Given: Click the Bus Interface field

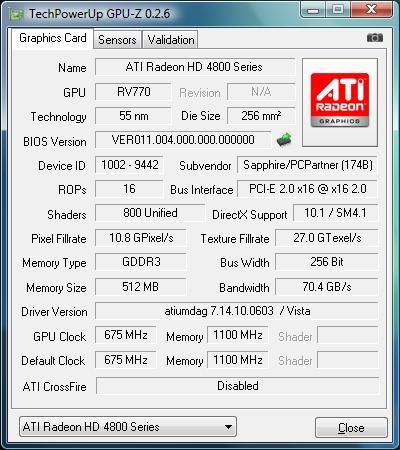Looking at the screenshot, I should point(307,189).
